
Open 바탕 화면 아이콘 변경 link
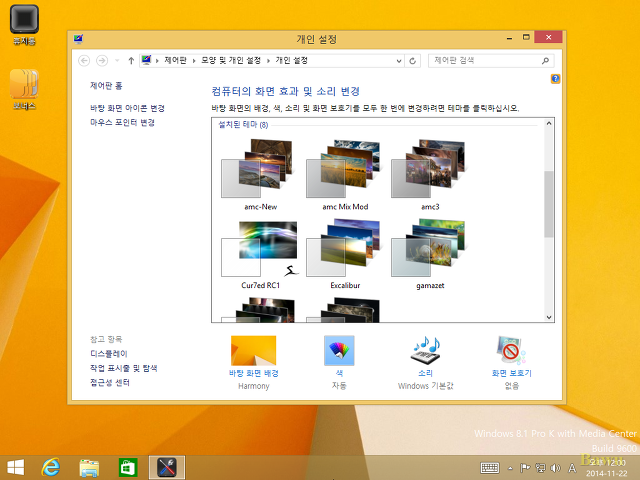pyautogui.click(x=127, y=108)
